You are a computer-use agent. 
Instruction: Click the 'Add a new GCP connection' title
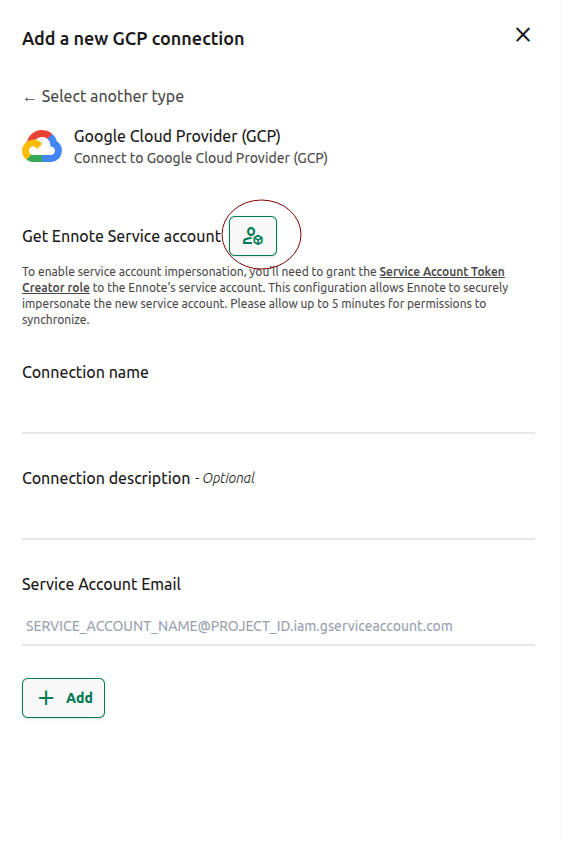click(x=133, y=39)
